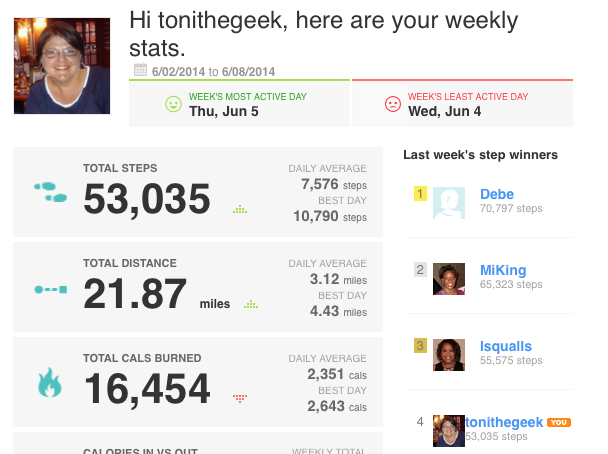Click the yellow rank 1 badge
Image resolution: width=608 pixels, height=454 pixels.
tap(420, 193)
